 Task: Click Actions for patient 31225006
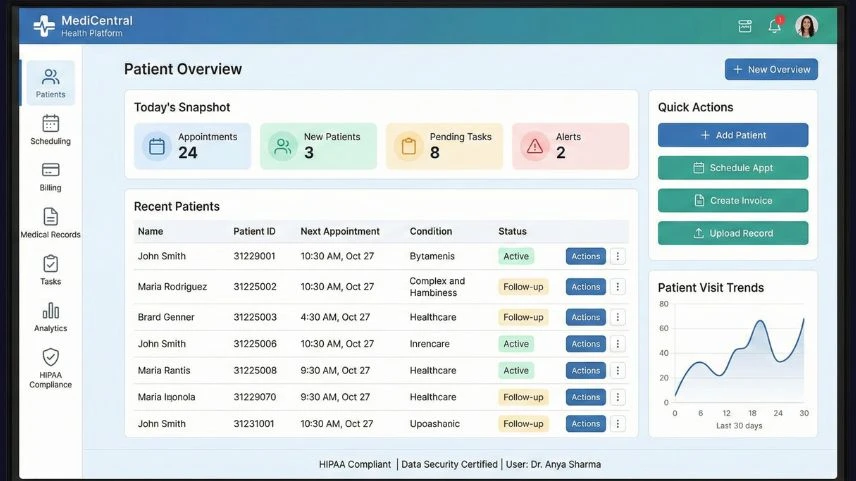point(586,344)
